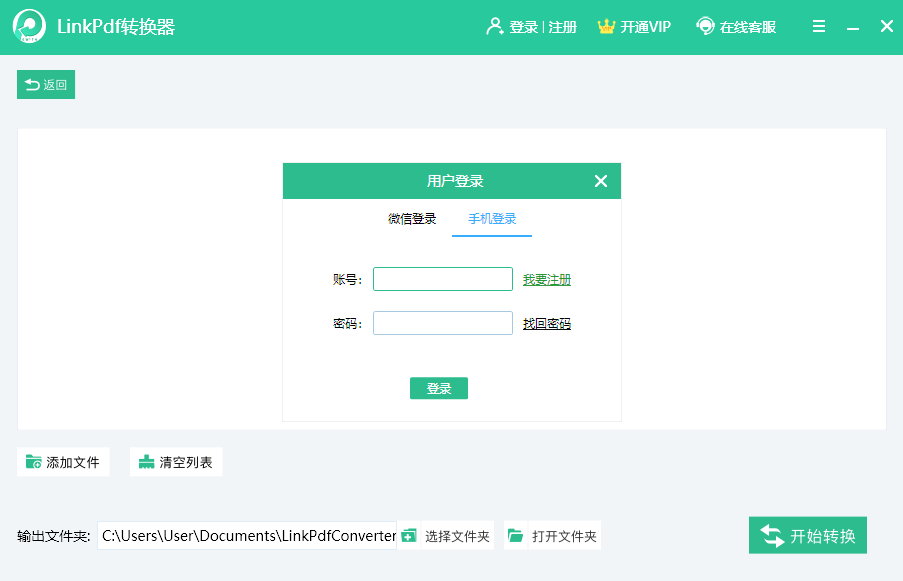
Task: Switch to the 手机登录 tab
Action: tap(492, 219)
